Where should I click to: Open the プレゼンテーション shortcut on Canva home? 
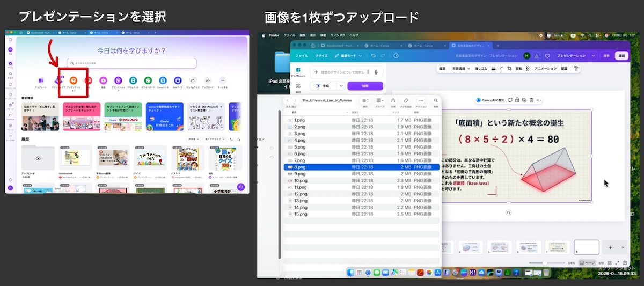74,80
